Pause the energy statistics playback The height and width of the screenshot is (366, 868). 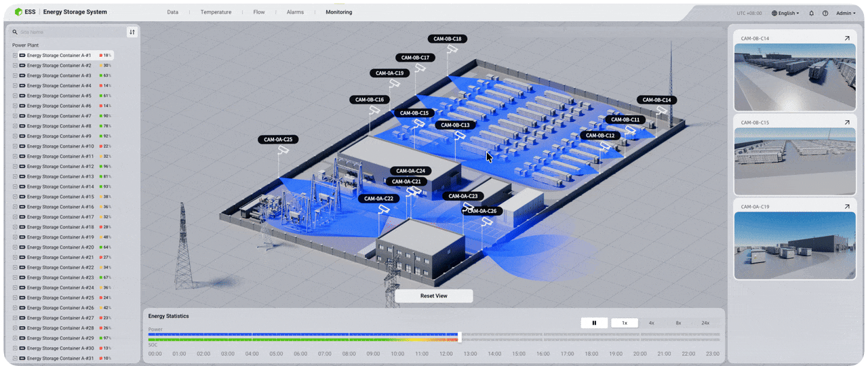[x=595, y=323]
